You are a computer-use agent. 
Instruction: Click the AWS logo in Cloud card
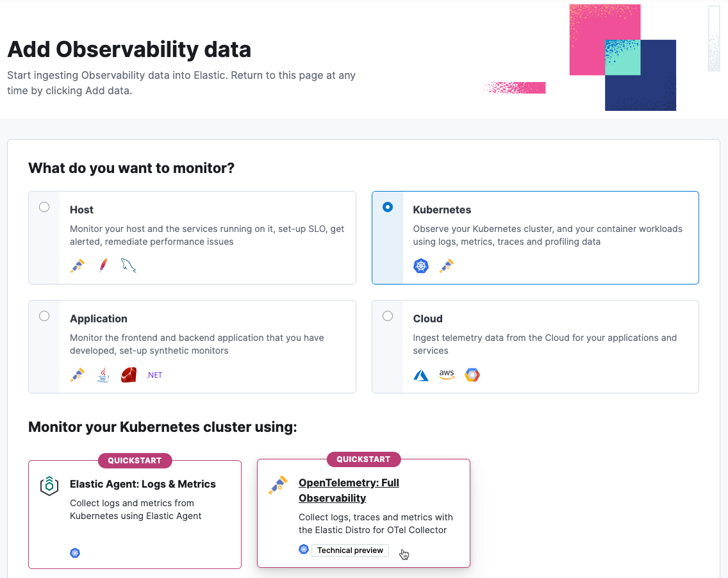pyautogui.click(x=447, y=375)
